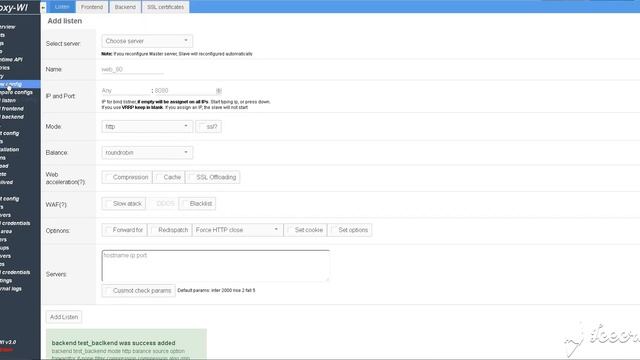
Task: Open the Choose server dropdown
Action: click(147, 41)
